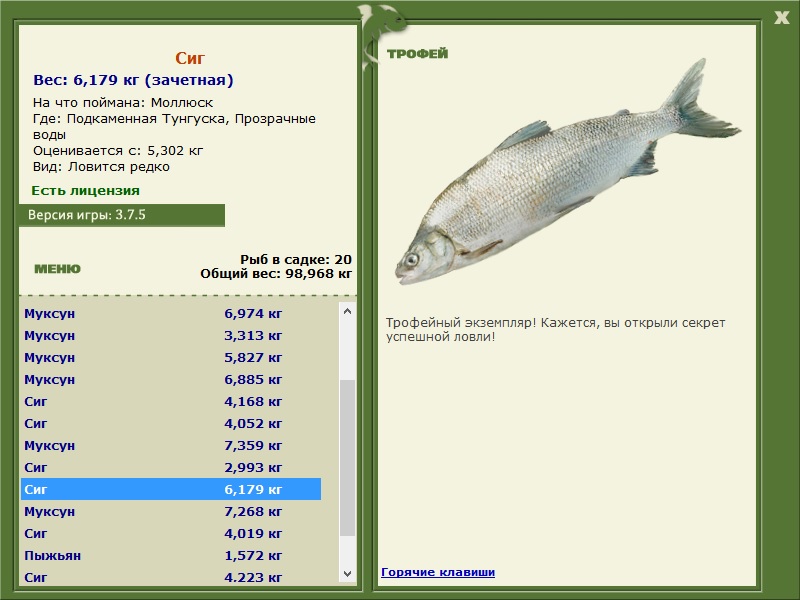
Task: Click the Трофейный экземпляр message text
Action: coord(555,330)
